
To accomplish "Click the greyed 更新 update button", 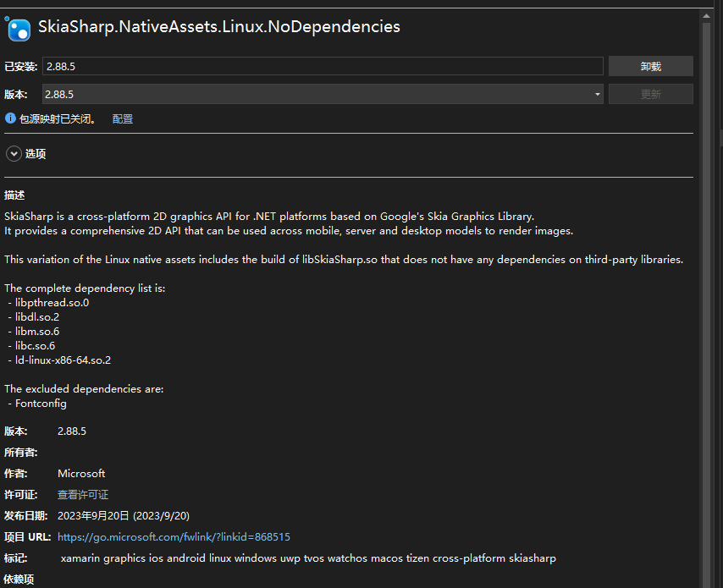I will [x=650, y=94].
